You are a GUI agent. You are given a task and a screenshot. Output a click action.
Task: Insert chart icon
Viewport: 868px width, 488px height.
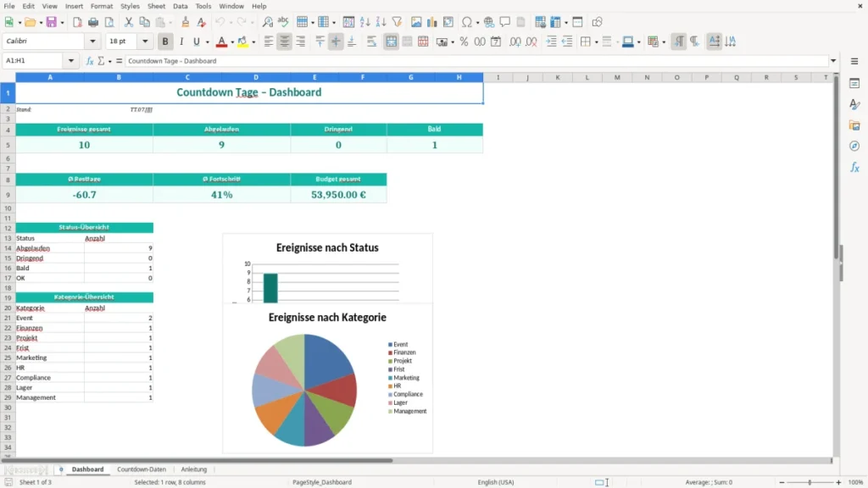tap(431, 22)
